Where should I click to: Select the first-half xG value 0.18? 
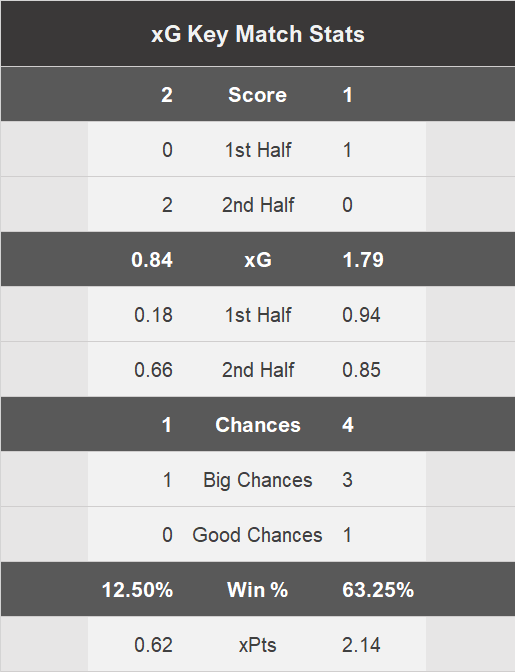(153, 315)
